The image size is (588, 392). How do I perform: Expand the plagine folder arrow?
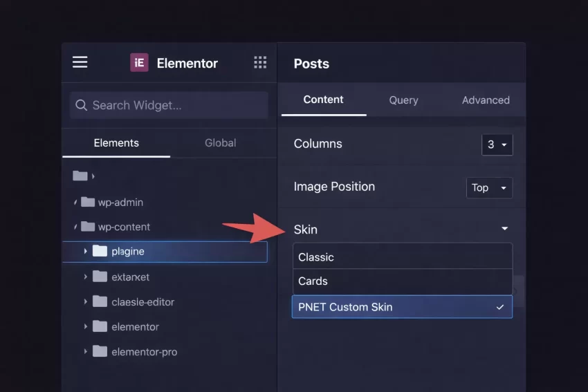coord(86,251)
